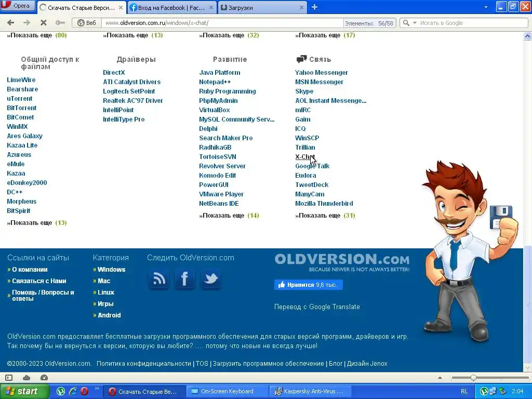Open the uTorrent link in file sharing

[20, 98]
